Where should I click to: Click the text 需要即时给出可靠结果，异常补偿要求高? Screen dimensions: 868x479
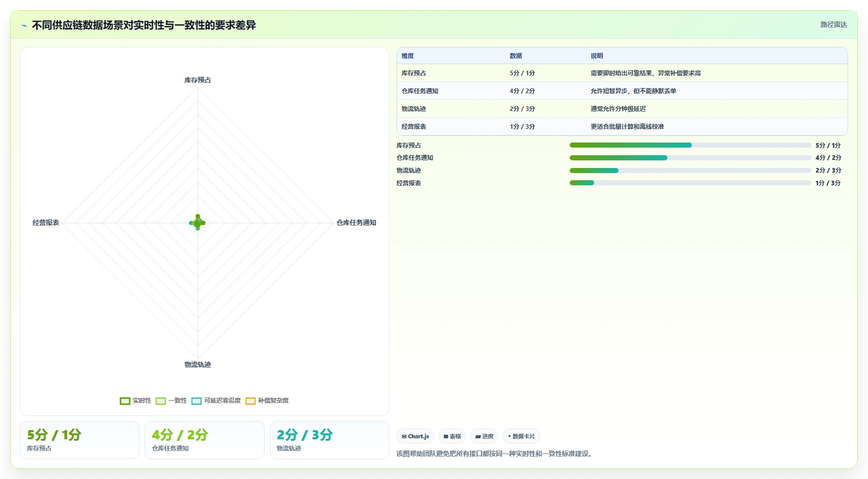tap(646, 73)
